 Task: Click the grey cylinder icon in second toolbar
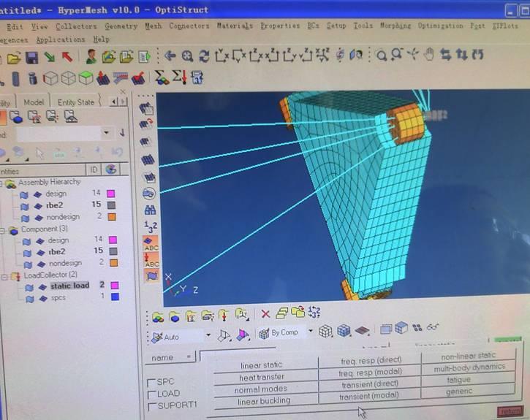(15, 79)
